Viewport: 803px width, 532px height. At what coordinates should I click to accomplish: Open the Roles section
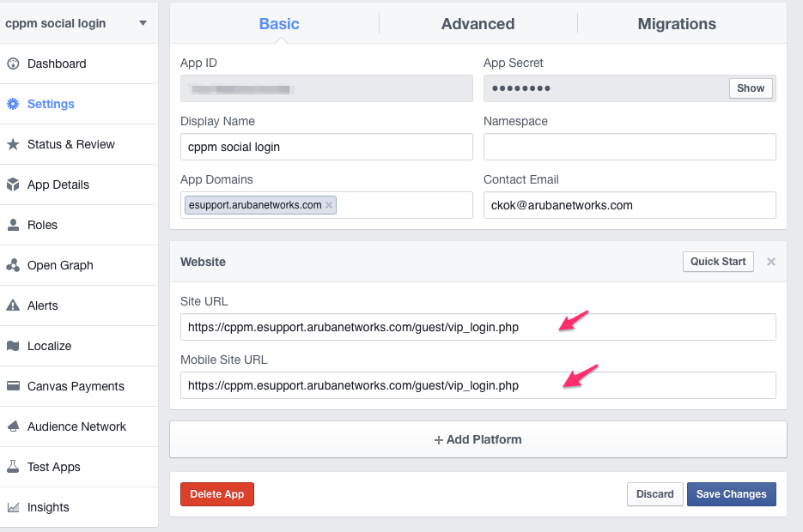coord(79,225)
